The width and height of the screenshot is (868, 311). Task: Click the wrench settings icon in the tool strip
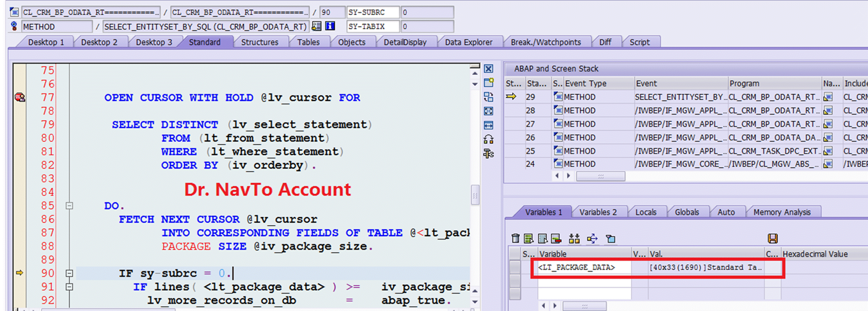488,154
